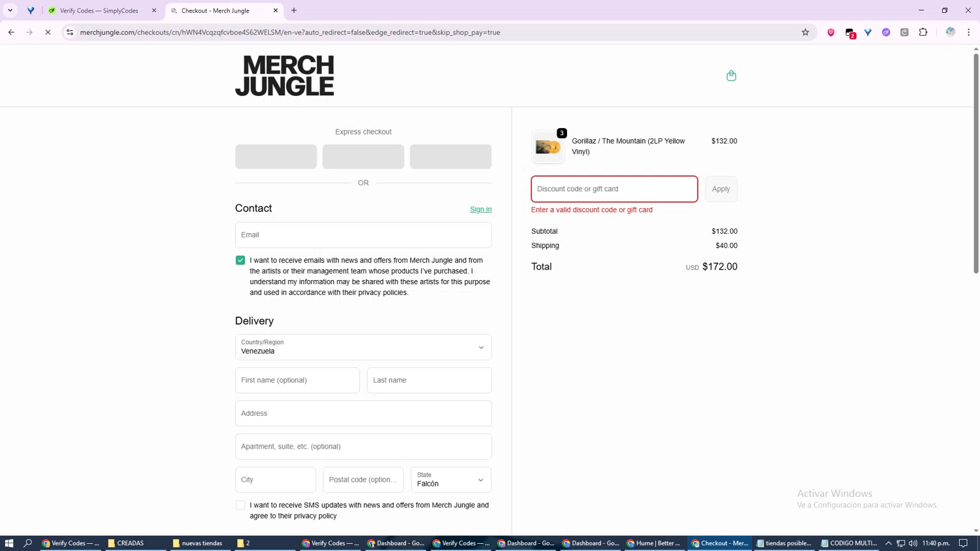Focus the Address field
980x551 pixels.
coord(363,413)
